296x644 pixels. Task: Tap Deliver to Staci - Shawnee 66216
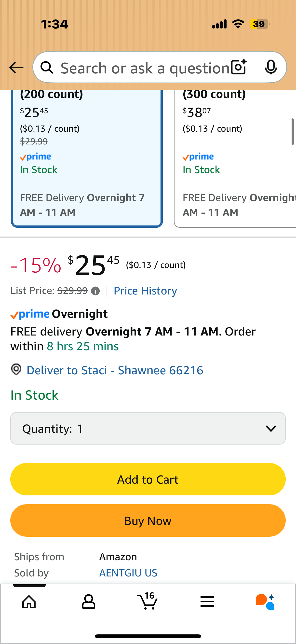(115, 370)
